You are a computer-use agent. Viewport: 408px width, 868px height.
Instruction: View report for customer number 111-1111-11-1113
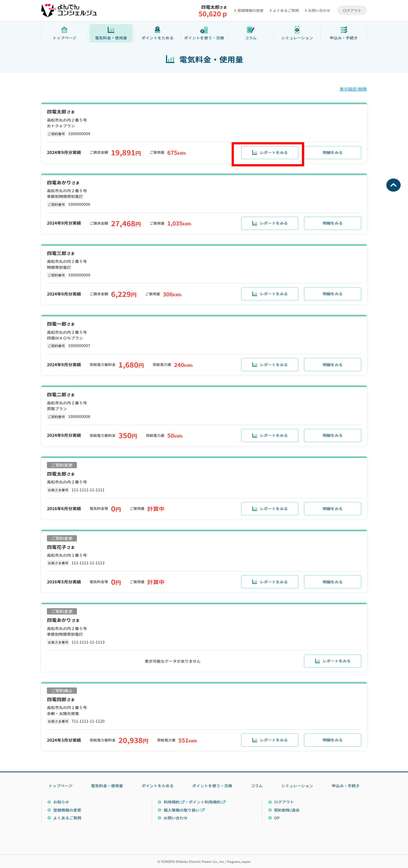point(332,661)
